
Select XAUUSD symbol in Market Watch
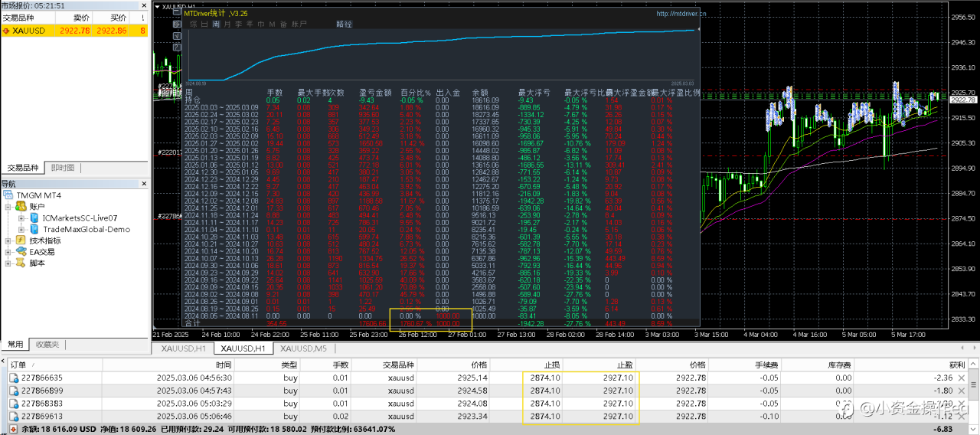click(x=29, y=31)
